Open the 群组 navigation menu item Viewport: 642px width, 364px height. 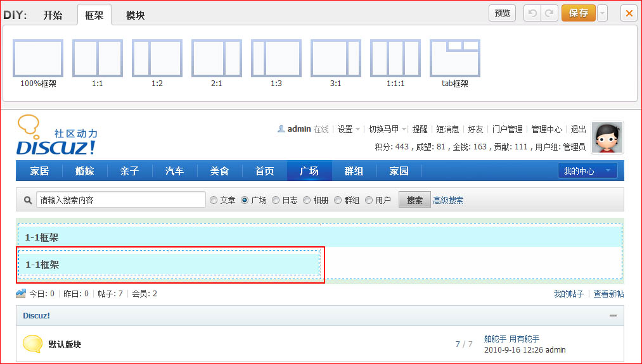[354, 171]
